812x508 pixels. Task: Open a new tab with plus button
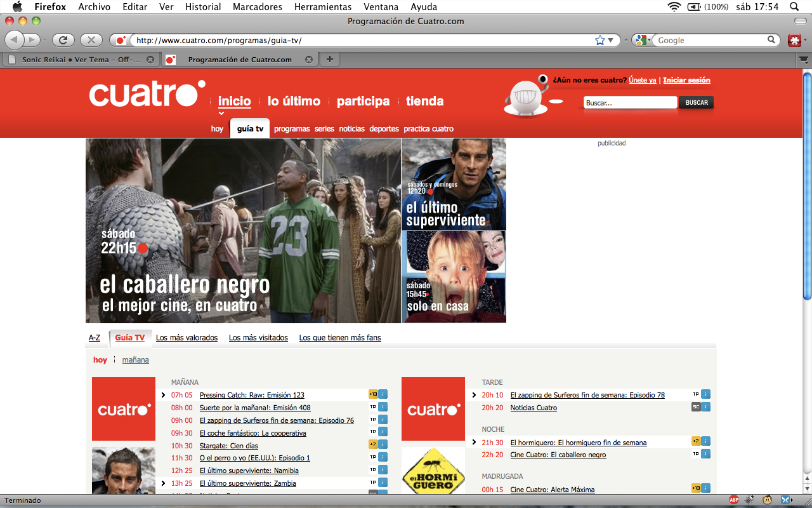(x=329, y=60)
